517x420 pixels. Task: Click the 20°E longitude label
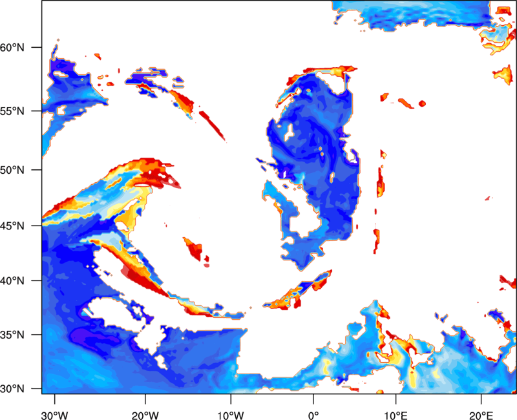(481, 415)
